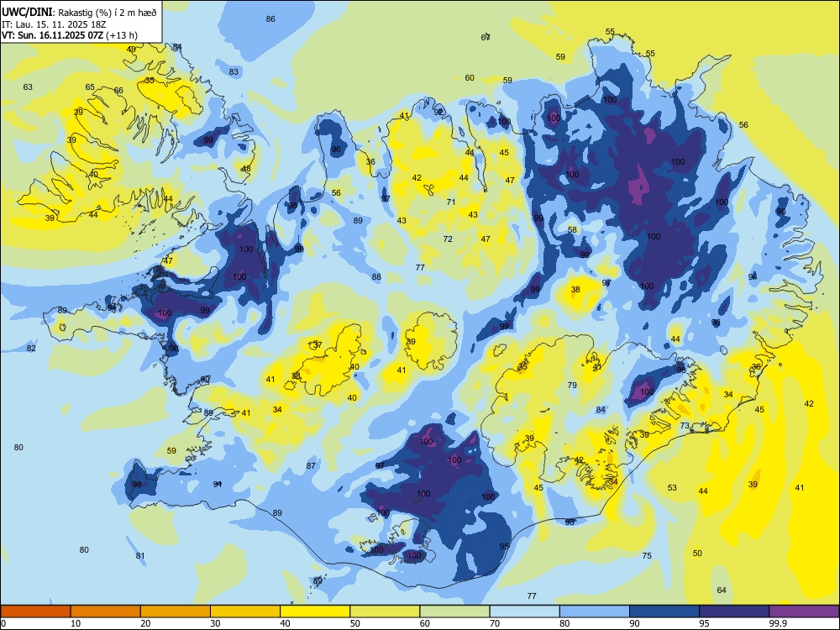Click the 'VT: Sun. 16.11.2025 07Z (+13 h)' line
Screen dimensions: 840x630
point(70,35)
